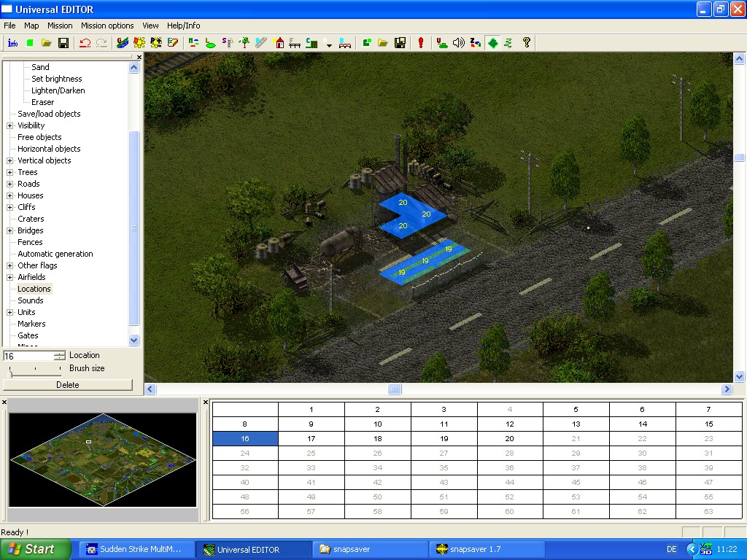Screen dimensions: 747x560
Task: Open the V dropdown arrow in toolbar
Action: tap(328, 43)
